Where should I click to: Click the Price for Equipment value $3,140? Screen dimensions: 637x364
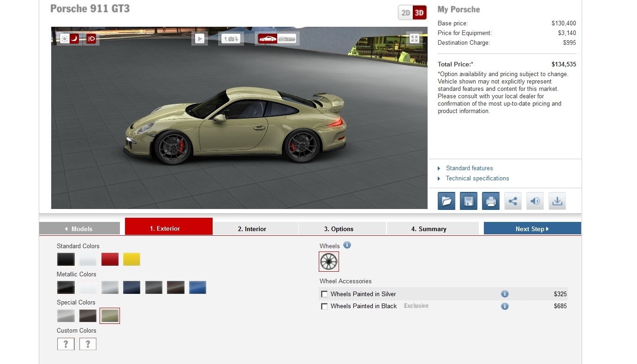(x=567, y=33)
